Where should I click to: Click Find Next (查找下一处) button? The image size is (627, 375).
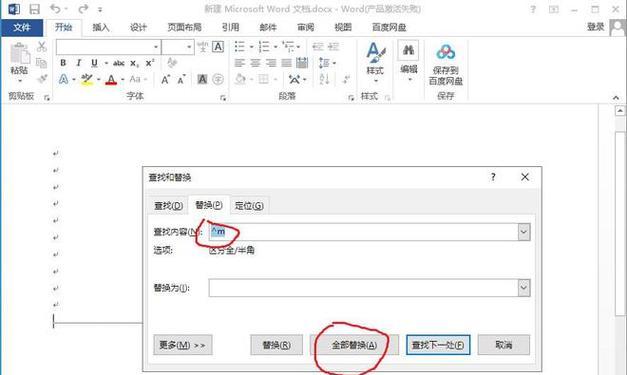tap(438, 345)
